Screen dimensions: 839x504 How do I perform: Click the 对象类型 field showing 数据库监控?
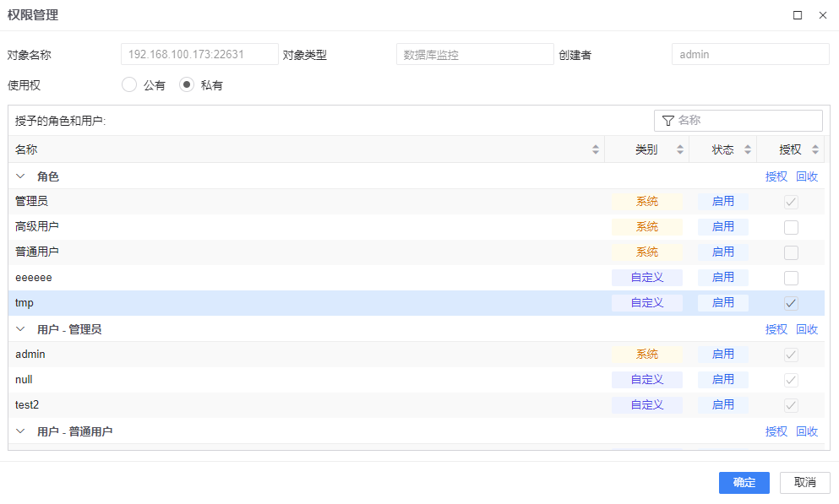point(475,54)
